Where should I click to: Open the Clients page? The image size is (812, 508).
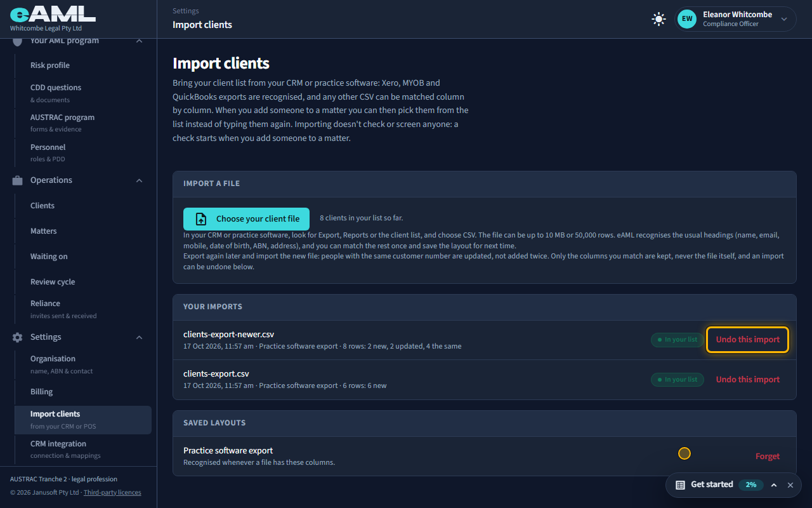point(83,206)
